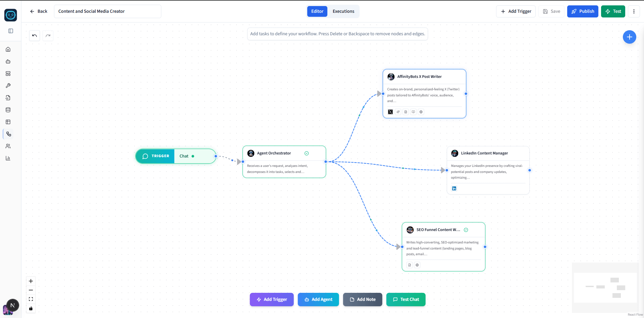The width and height of the screenshot is (644, 318).
Task: Toggle the canvas interactivity lock
Action: [31, 308]
